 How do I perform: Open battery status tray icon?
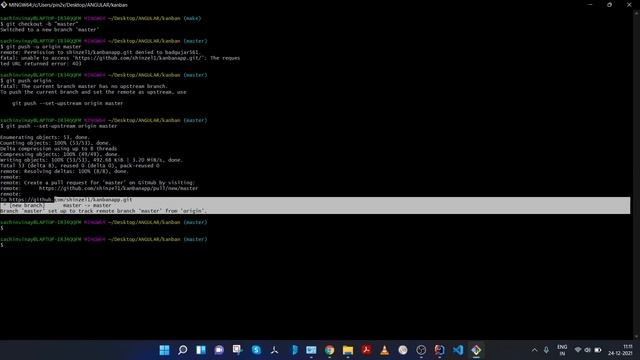point(598,350)
